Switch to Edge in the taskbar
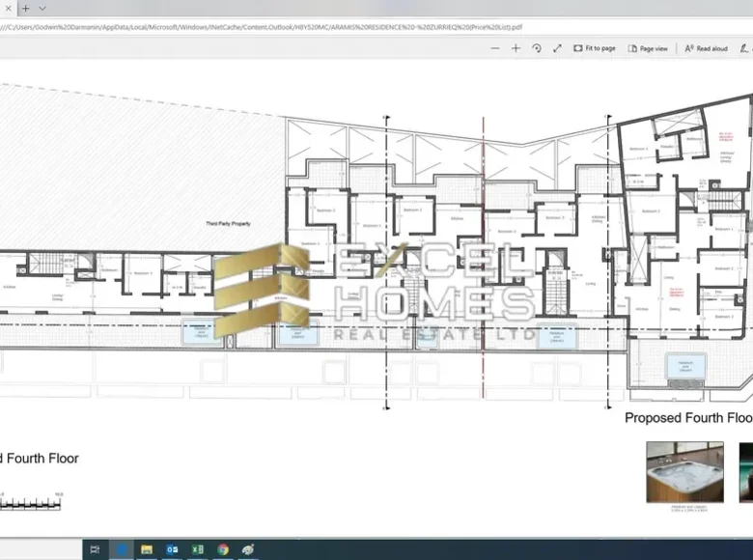 122,549
